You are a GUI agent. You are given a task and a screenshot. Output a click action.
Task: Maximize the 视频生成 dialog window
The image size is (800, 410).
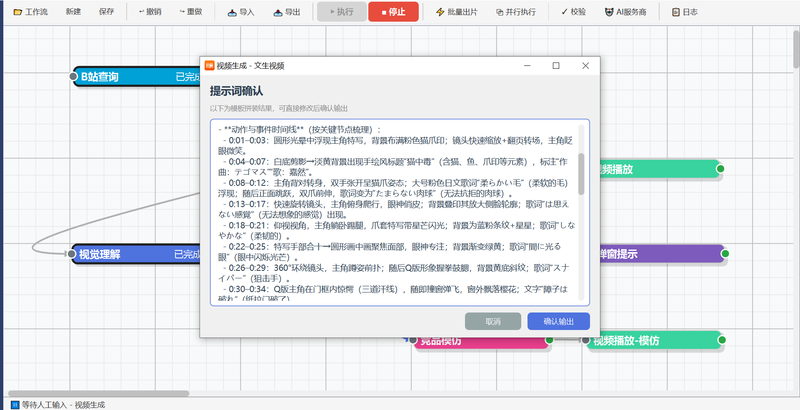pos(556,65)
